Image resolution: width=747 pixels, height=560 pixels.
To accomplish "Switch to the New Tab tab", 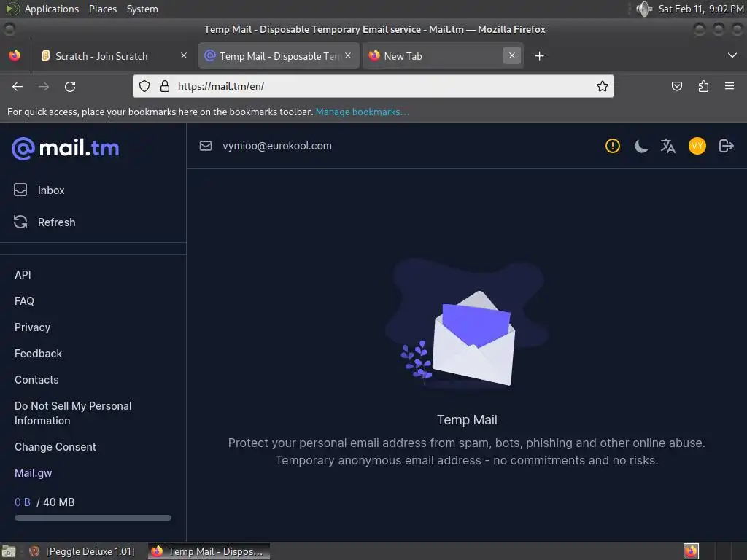I will (443, 55).
